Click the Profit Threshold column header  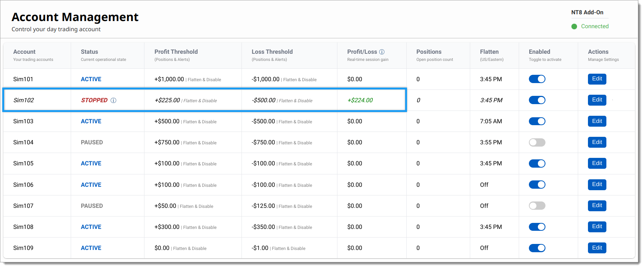[x=176, y=52]
